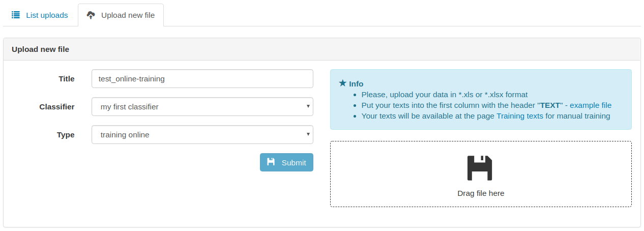This screenshot has height=231, width=644.
Task: Click the Classifier field label
Action: point(57,107)
